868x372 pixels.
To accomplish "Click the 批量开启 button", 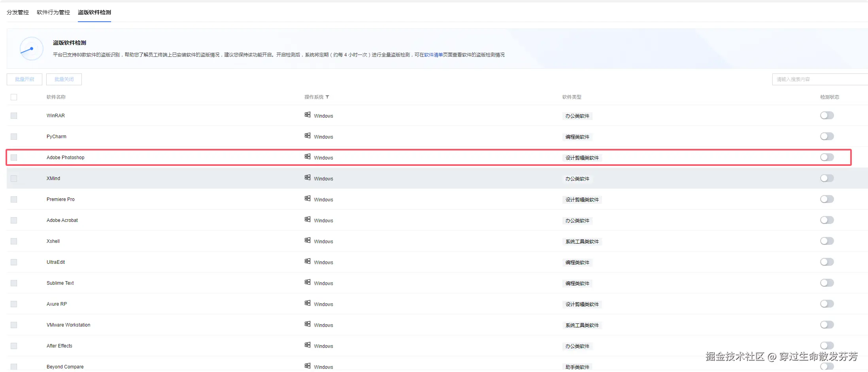I will pos(25,79).
